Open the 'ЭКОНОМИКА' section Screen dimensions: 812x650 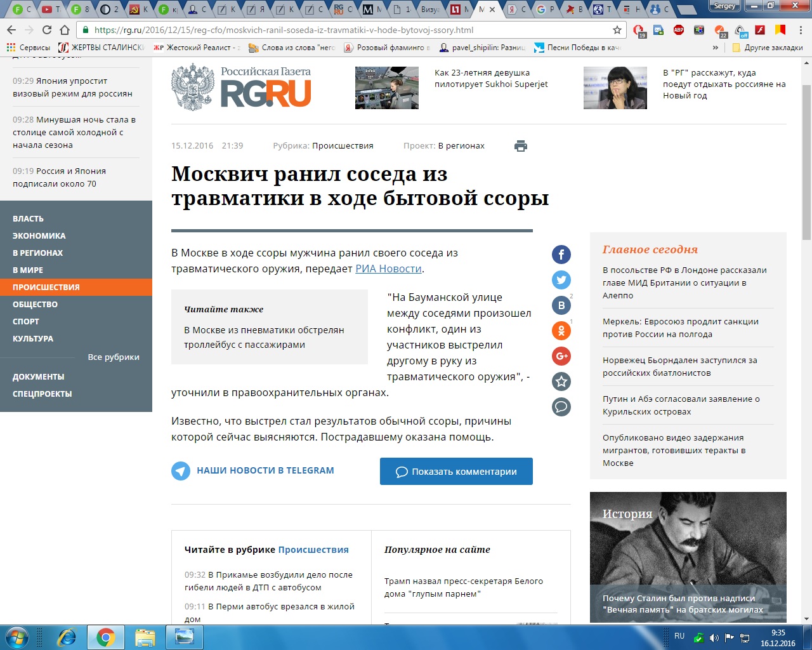39,235
